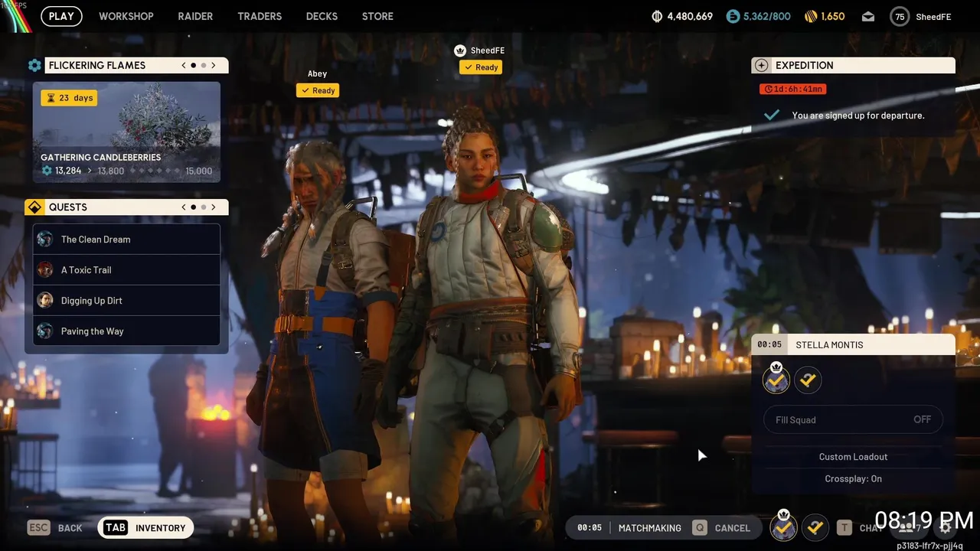This screenshot has height=551, width=980.
Task: Click the Quests panel header icon
Action: coord(34,207)
